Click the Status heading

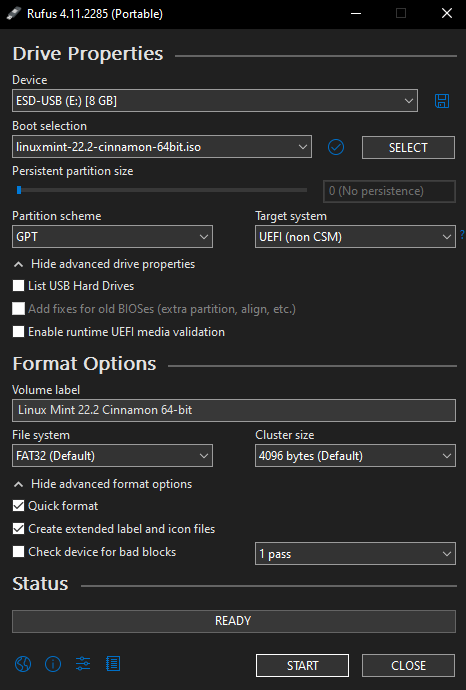pyautogui.click(x=40, y=584)
